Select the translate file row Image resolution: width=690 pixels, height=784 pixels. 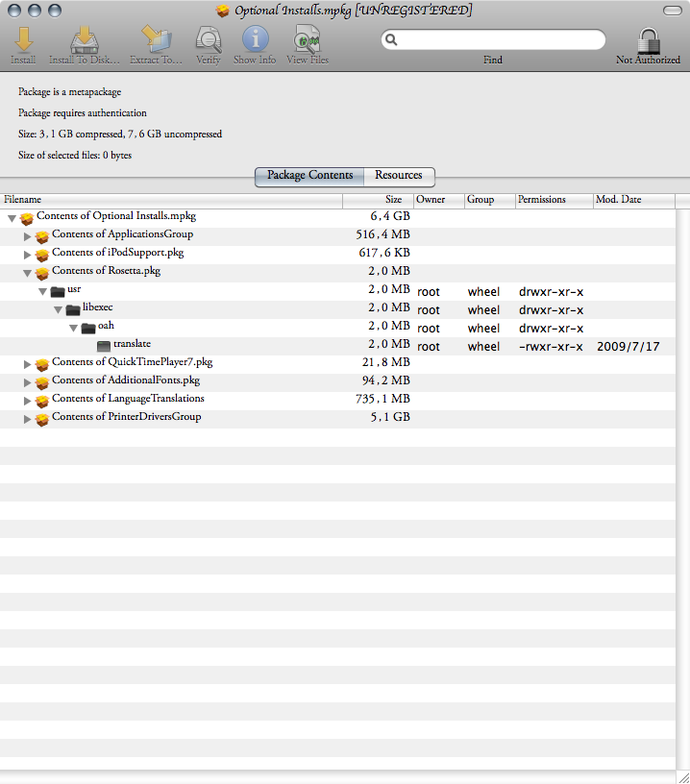click(x=337, y=346)
